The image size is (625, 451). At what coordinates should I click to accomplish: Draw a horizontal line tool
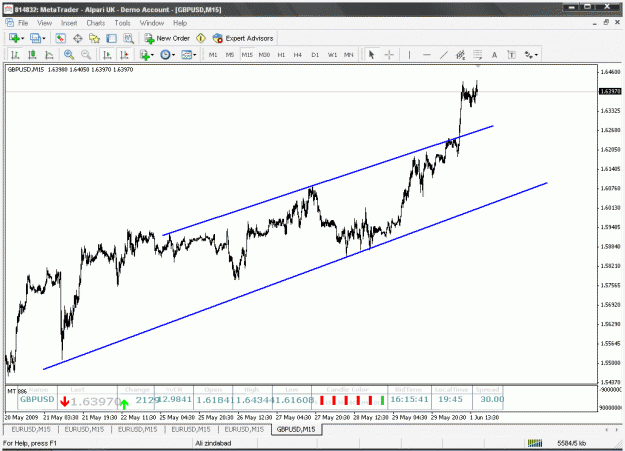click(x=426, y=55)
